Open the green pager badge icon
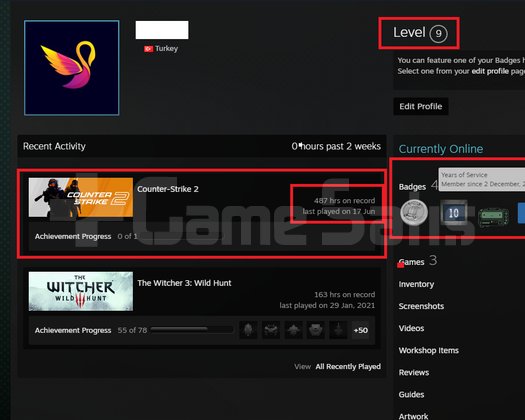Screen dimensions: 525x420 coord(494,216)
